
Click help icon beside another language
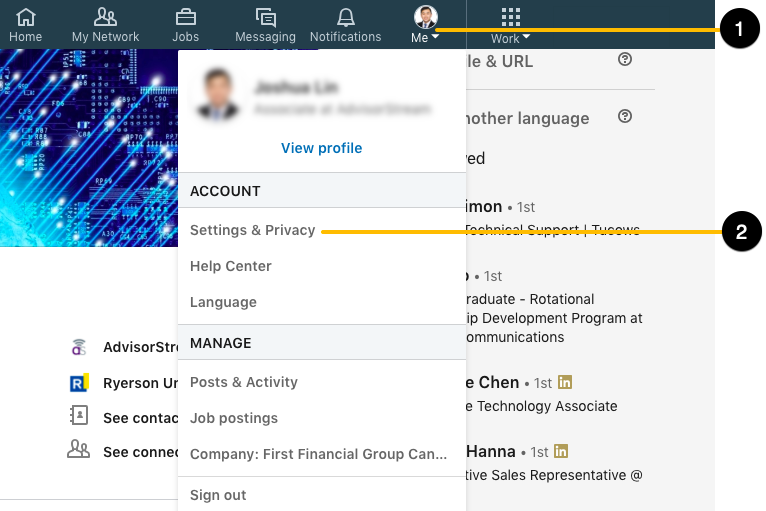(625, 116)
